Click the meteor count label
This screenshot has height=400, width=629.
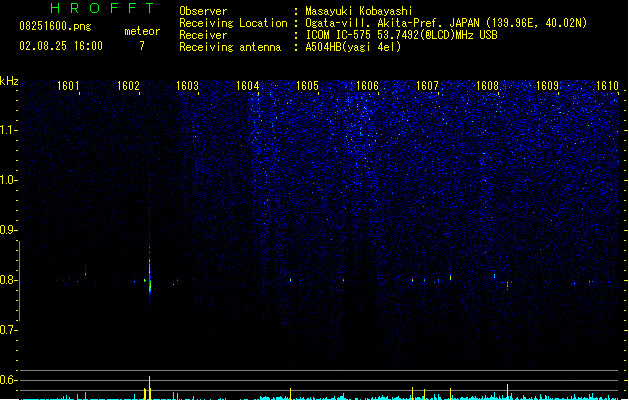(142, 31)
